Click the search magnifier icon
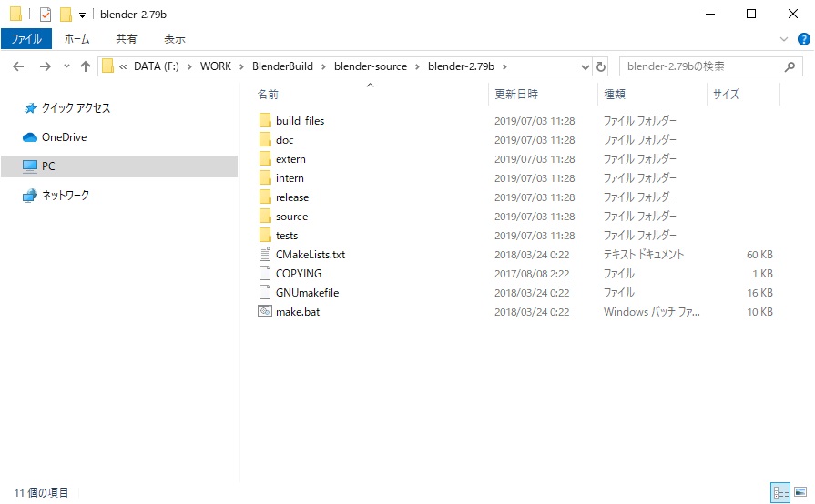Image resolution: width=815 pixels, height=504 pixels. (790, 66)
